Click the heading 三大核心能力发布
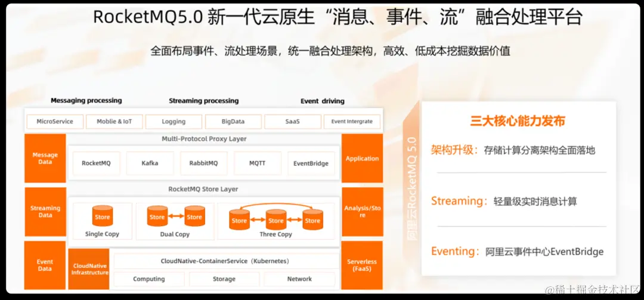Screen dimensions: 644x300 tap(518, 121)
